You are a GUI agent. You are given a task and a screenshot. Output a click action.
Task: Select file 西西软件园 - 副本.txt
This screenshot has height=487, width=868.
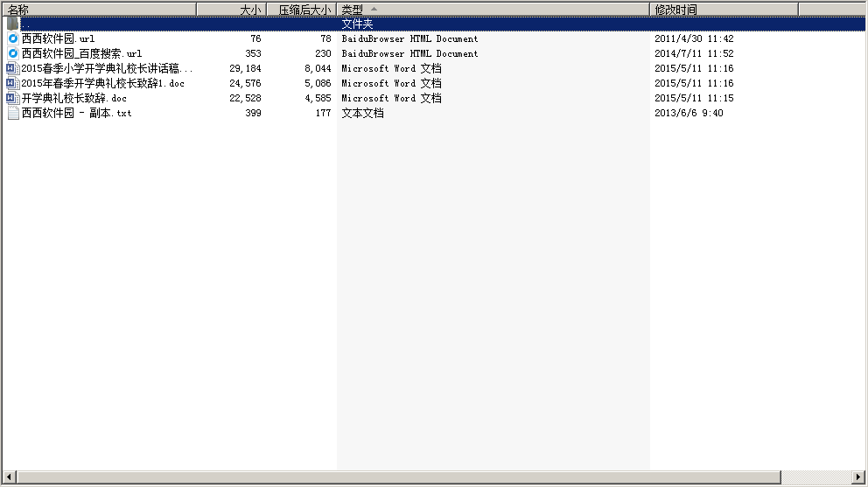(76, 113)
